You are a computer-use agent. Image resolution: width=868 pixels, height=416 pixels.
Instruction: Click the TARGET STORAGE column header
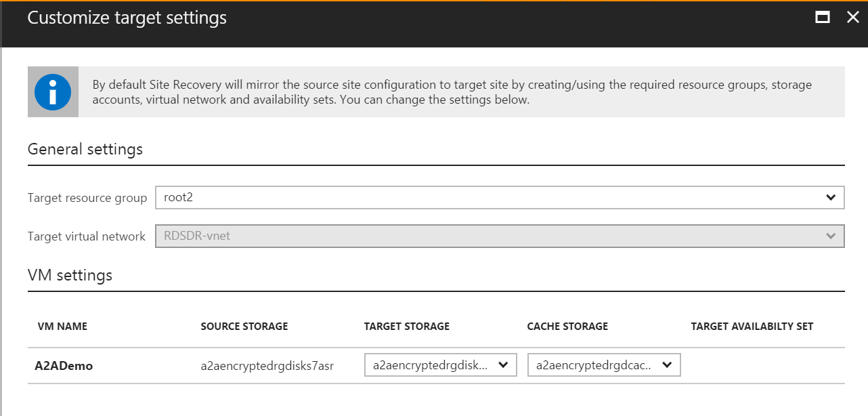[x=407, y=327]
